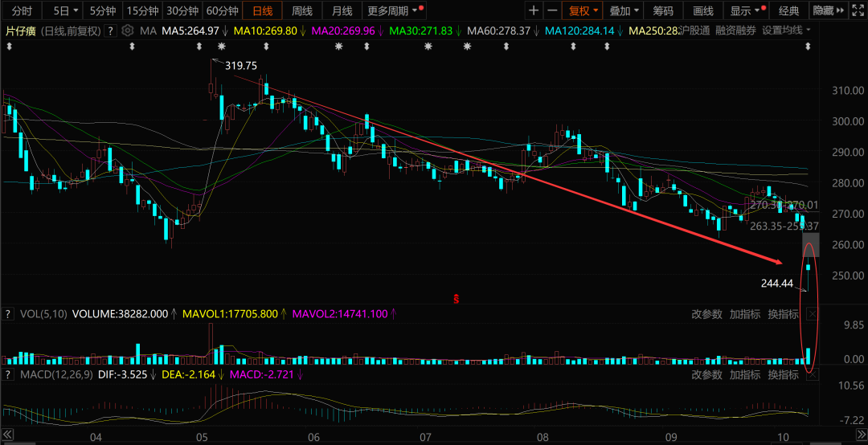Click the MACD:-2.721 readout
This screenshot has width=868, height=445.
260,374
